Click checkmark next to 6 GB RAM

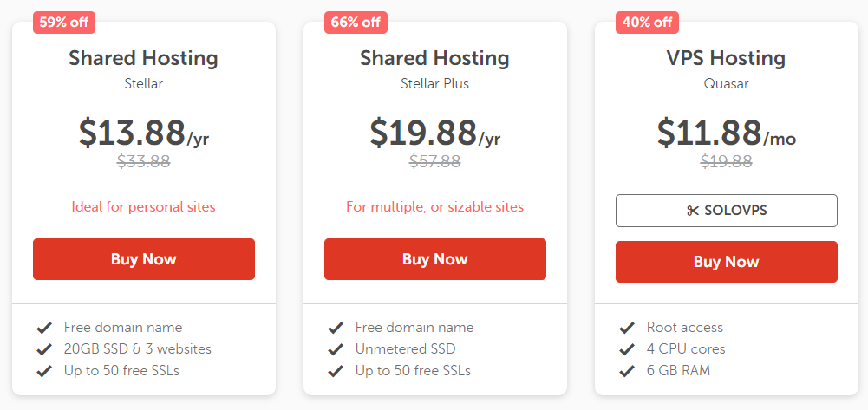pos(627,371)
